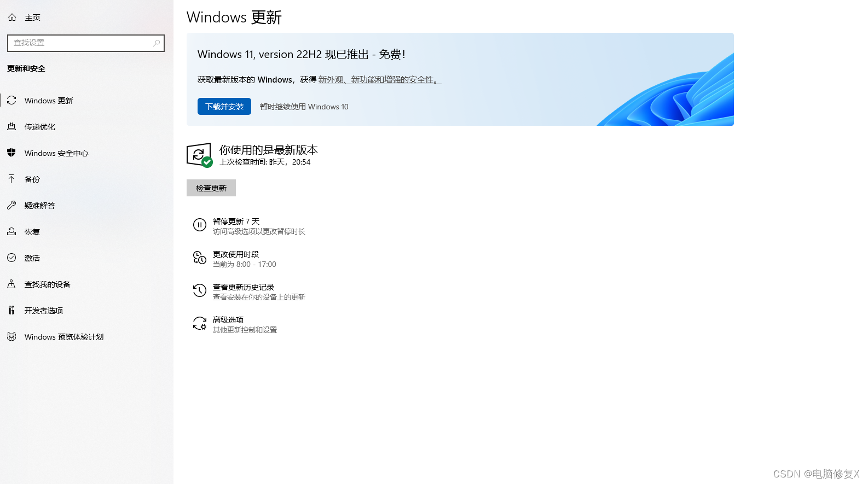Click the 下载并安装 button

click(224, 107)
